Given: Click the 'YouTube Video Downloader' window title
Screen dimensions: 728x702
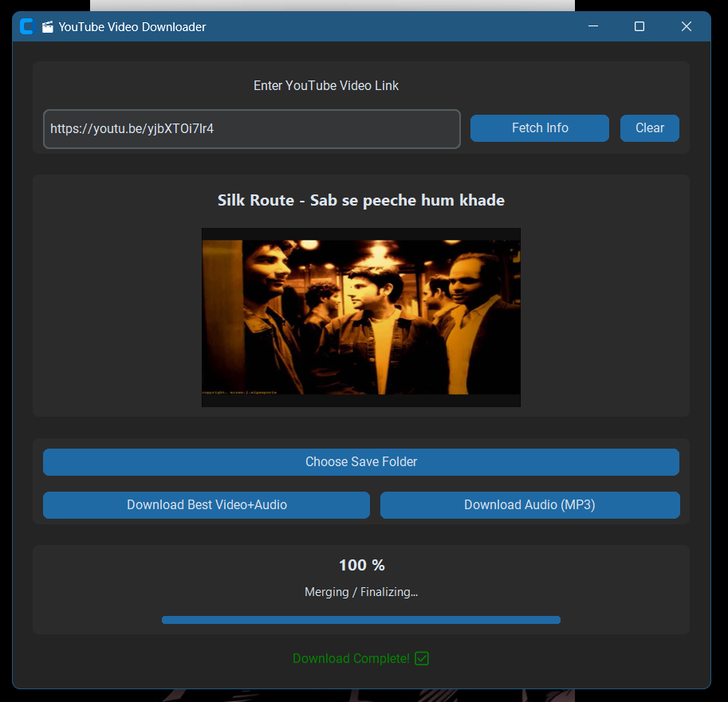Looking at the screenshot, I should point(132,27).
